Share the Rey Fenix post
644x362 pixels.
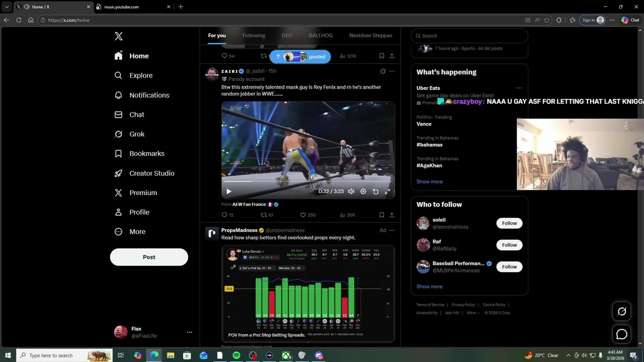pyautogui.click(x=392, y=215)
